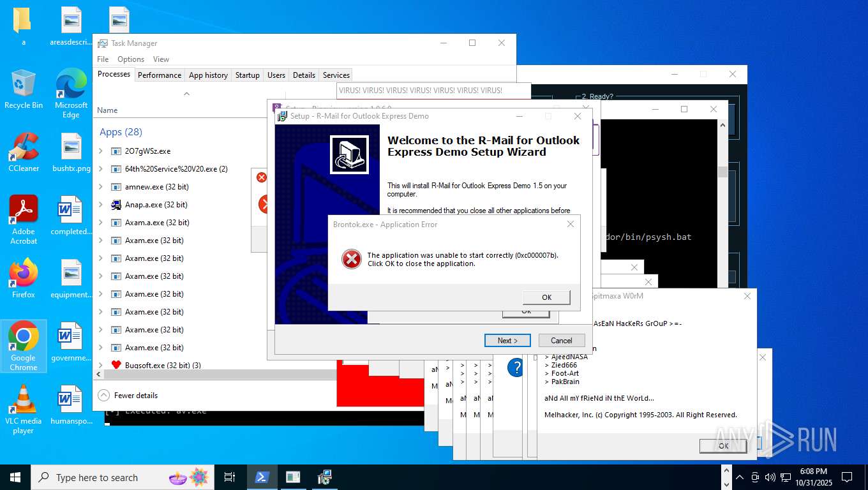Open the File menu in Task Manager
Viewport: 868px width, 490px height.
pyautogui.click(x=103, y=59)
